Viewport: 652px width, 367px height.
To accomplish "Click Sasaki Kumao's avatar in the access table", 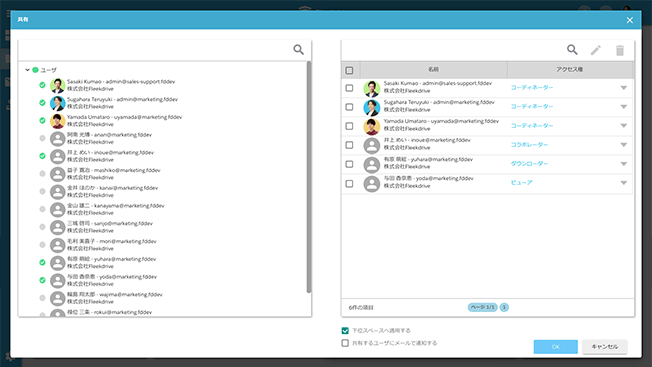I will tap(371, 88).
